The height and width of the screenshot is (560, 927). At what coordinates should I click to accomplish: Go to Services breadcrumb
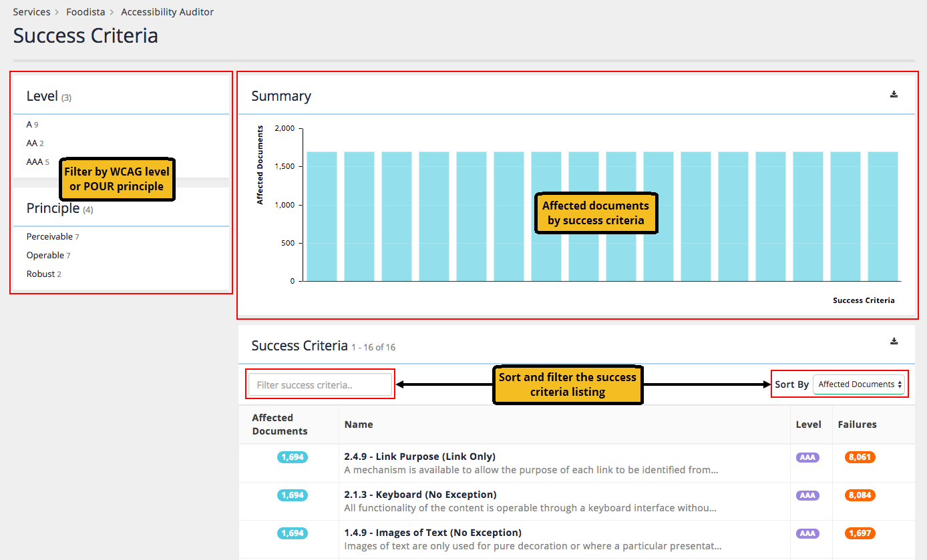tap(31, 12)
